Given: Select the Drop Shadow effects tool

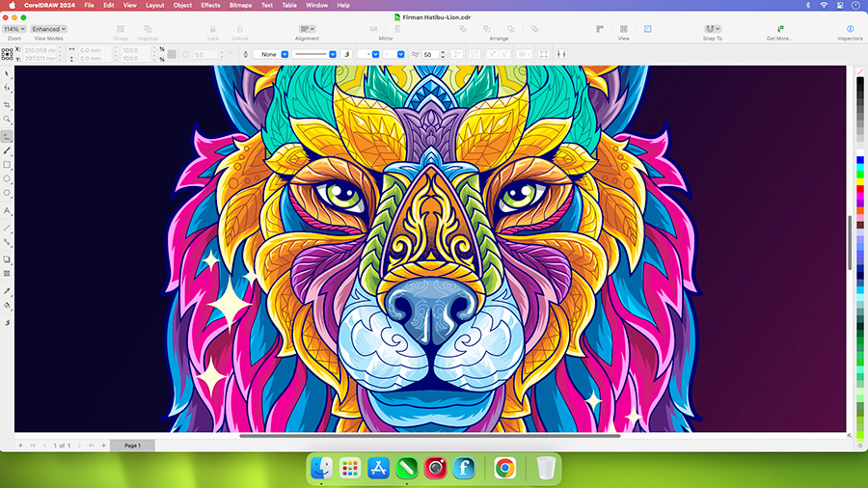Looking at the screenshot, I should coord(7,258).
